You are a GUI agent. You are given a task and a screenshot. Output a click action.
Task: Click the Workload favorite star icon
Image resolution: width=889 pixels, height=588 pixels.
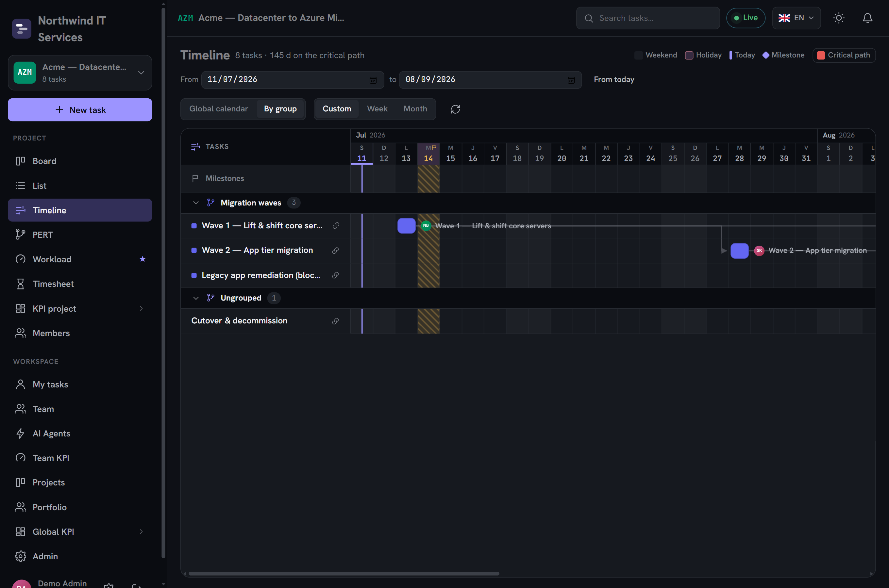(x=142, y=259)
